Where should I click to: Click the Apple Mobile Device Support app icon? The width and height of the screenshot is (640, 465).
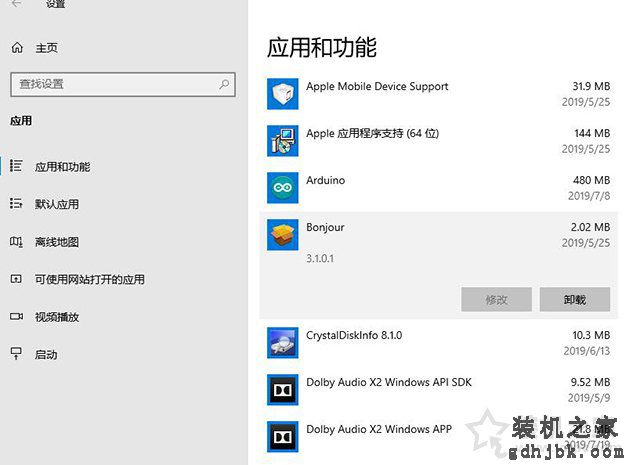pyautogui.click(x=282, y=94)
